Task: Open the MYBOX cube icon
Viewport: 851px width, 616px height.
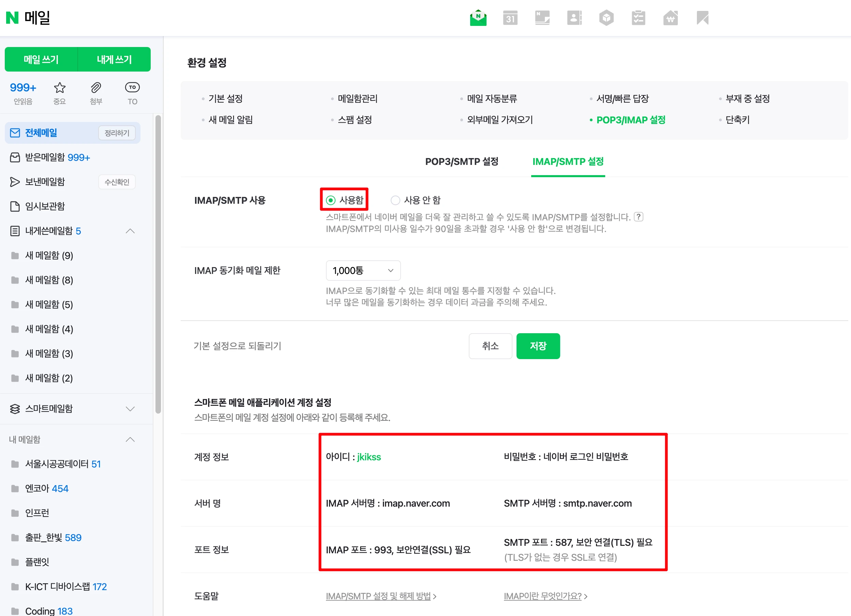Action: 606,18
